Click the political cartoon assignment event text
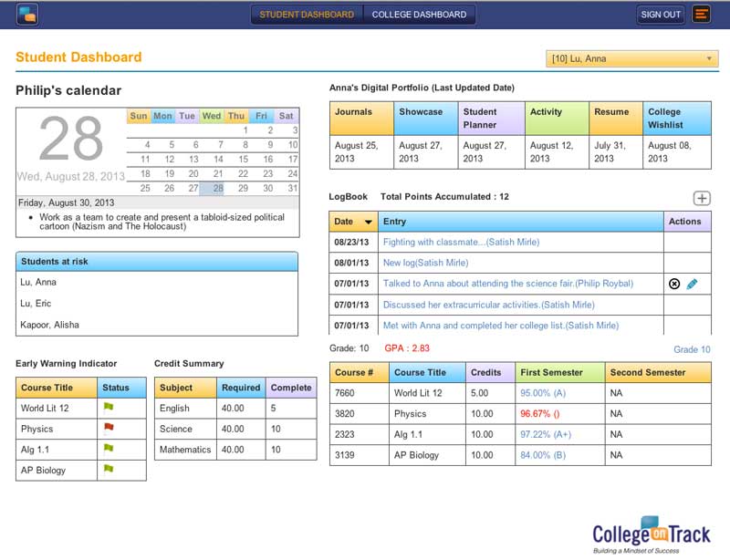 (162, 222)
